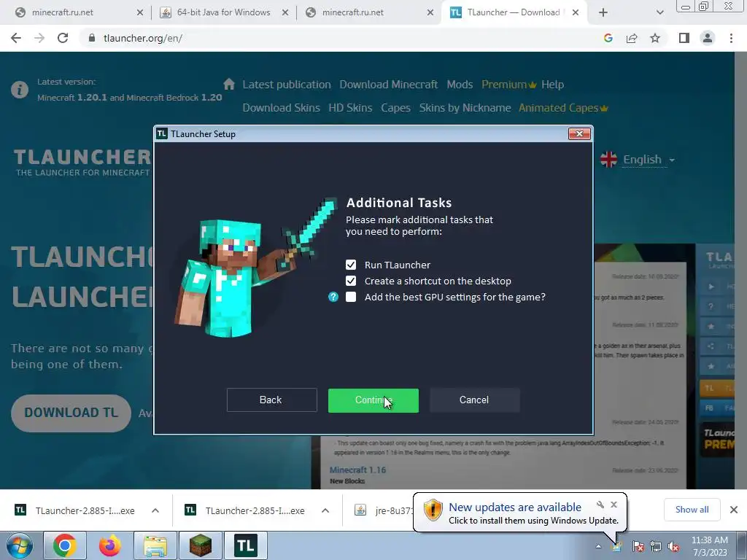Open the network tray icon
747x560 pixels.
click(656, 546)
